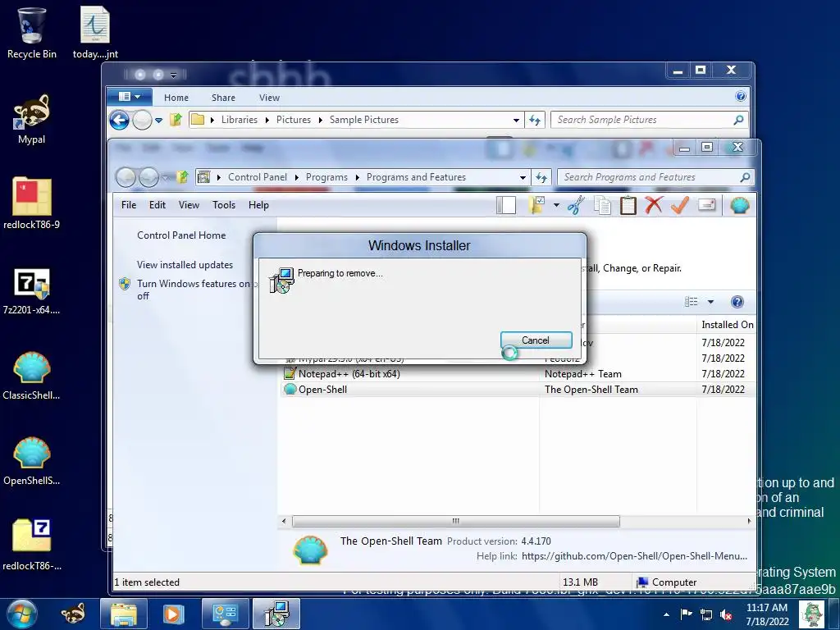Open the today...jnt journal file
840x630 pixels.
pos(95,32)
